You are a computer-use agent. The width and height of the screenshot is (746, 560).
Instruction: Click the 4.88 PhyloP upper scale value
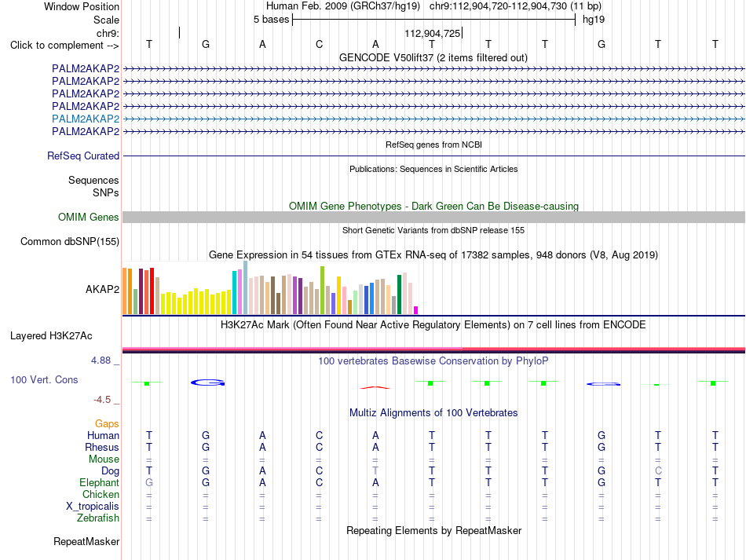(x=101, y=361)
